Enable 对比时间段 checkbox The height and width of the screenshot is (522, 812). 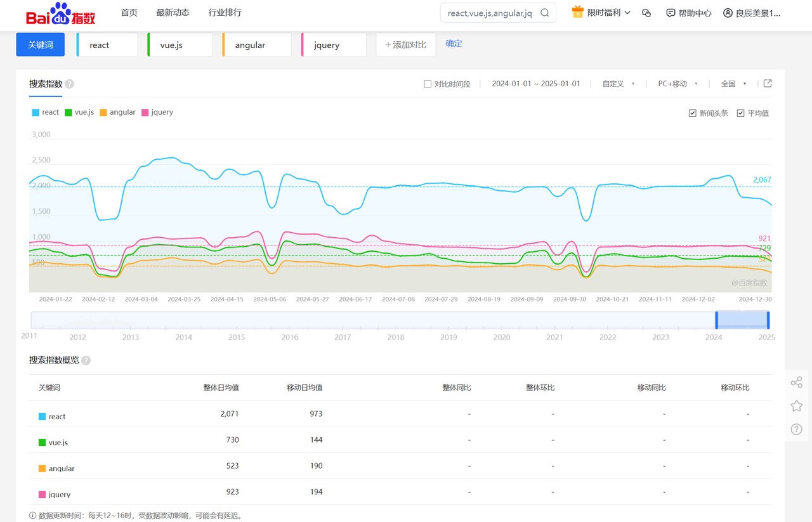[x=428, y=84]
